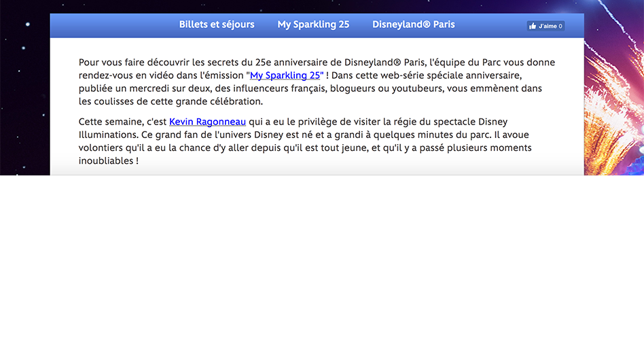Image resolution: width=644 pixels, height=340 pixels.
Task: Click the Facebook J'aime button
Action: point(545,26)
